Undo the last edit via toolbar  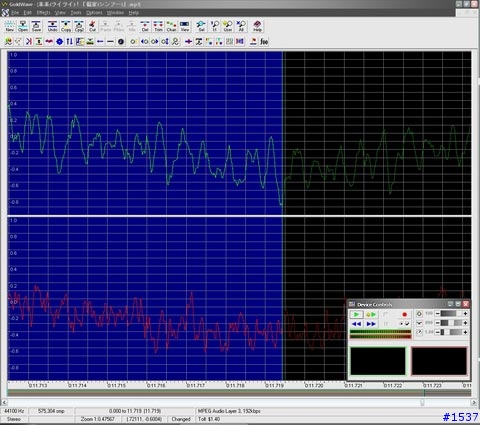(52, 26)
